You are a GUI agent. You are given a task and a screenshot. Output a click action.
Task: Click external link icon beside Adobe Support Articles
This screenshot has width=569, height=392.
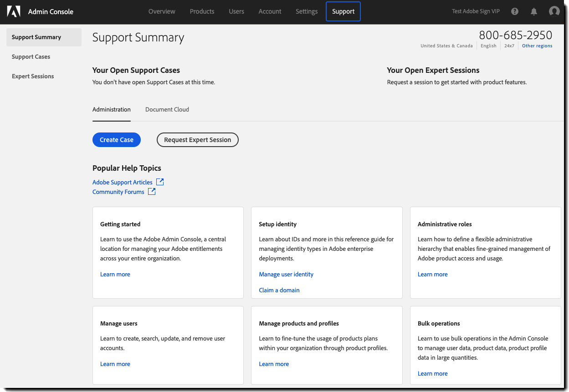coord(160,182)
